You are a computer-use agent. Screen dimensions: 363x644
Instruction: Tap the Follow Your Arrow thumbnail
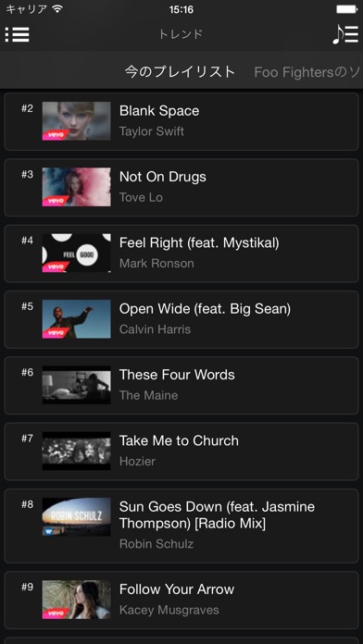coord(77,600)
